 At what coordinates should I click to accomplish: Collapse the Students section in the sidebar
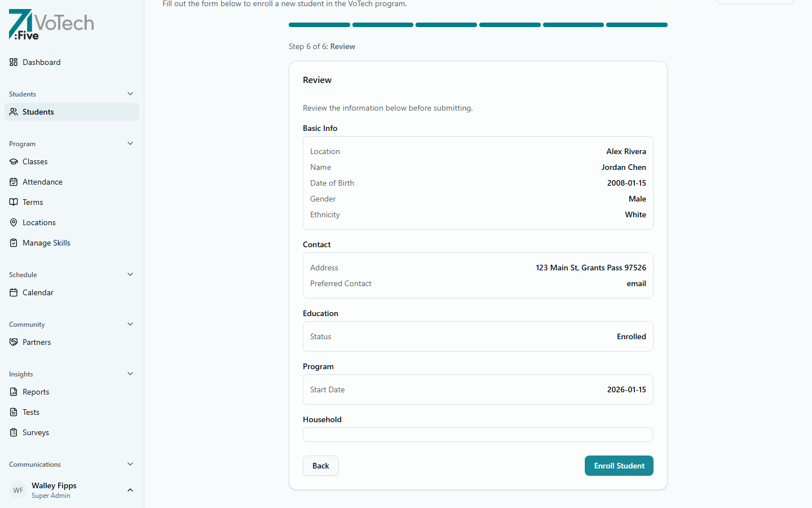(130, 94)
